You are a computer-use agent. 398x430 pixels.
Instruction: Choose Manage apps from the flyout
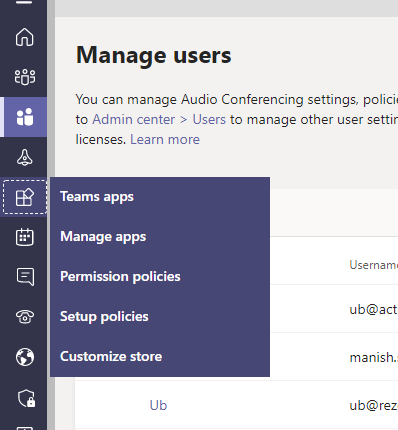point(103,237)
